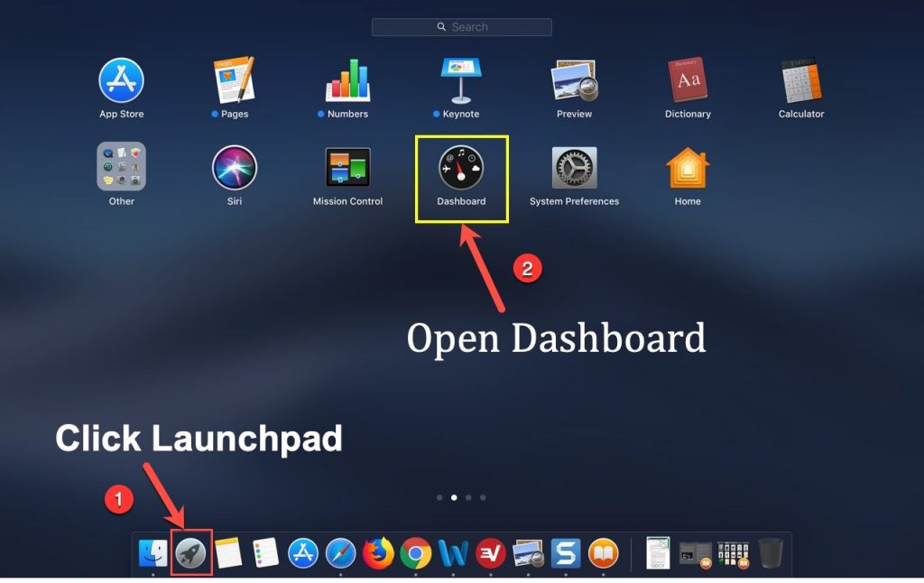This screenshot has height=583, width=924.
Task: Launch Safari from the Dock
Action: (340, 554)
